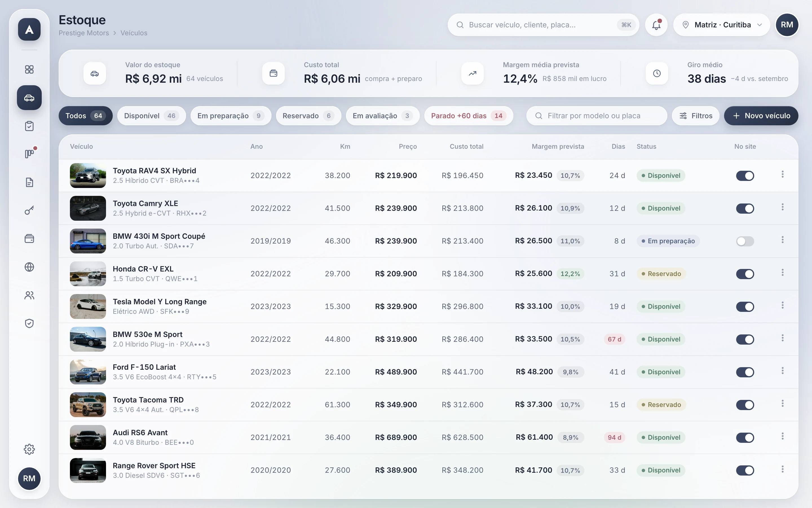Turn off site listing for Toyota Camry XLE

pos(745,208)
